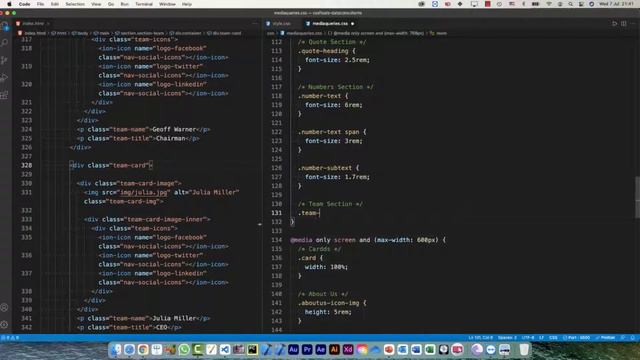Launch Adobe Illustrator from the dock
The height and width of the screenshot is (360, 640).
pyautogui.click(x=334, y=349)
